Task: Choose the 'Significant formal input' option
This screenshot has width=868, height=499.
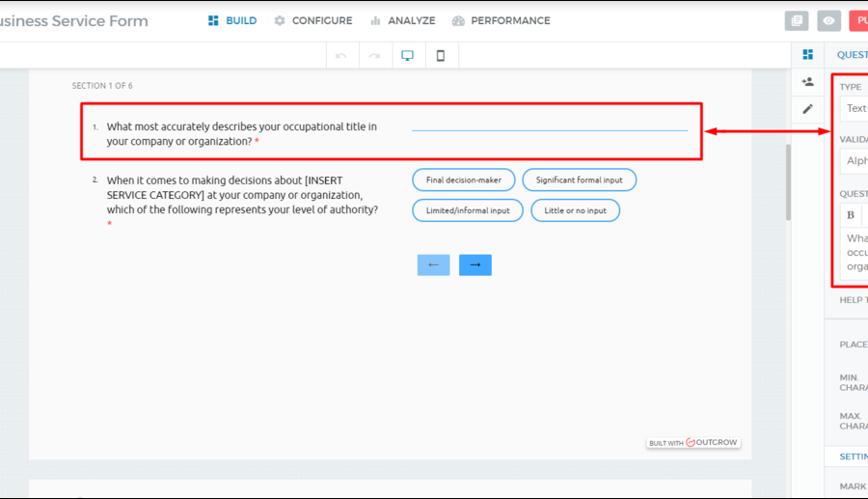Action: pyautogui.click(x=579, y=180)
